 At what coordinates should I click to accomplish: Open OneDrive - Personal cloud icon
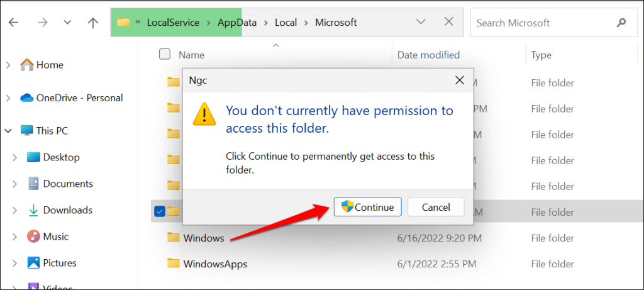27,98
